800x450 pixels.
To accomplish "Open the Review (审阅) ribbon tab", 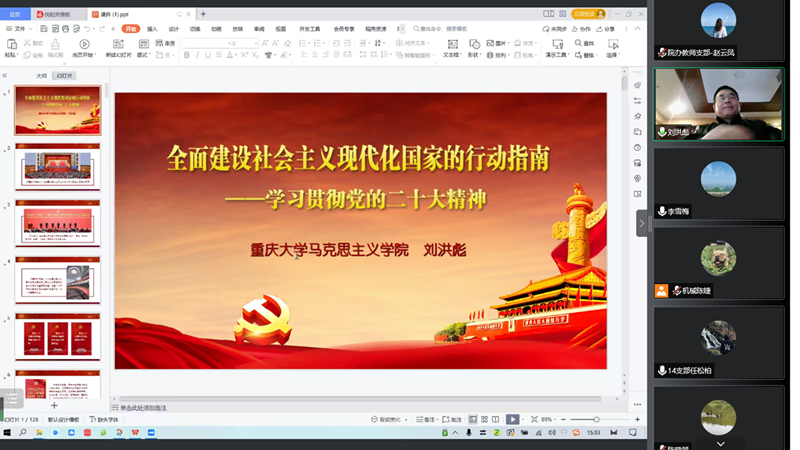I will click(259, 29).
